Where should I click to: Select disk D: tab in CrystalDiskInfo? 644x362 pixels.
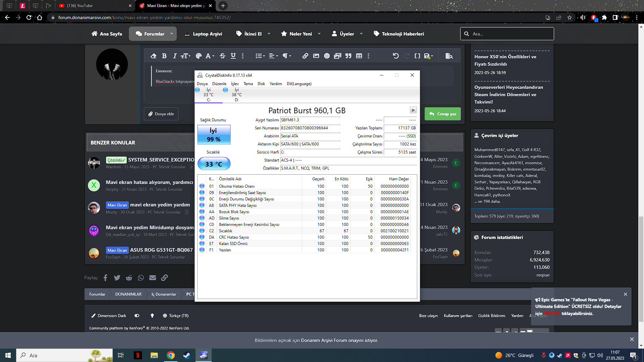coord(236,95)
